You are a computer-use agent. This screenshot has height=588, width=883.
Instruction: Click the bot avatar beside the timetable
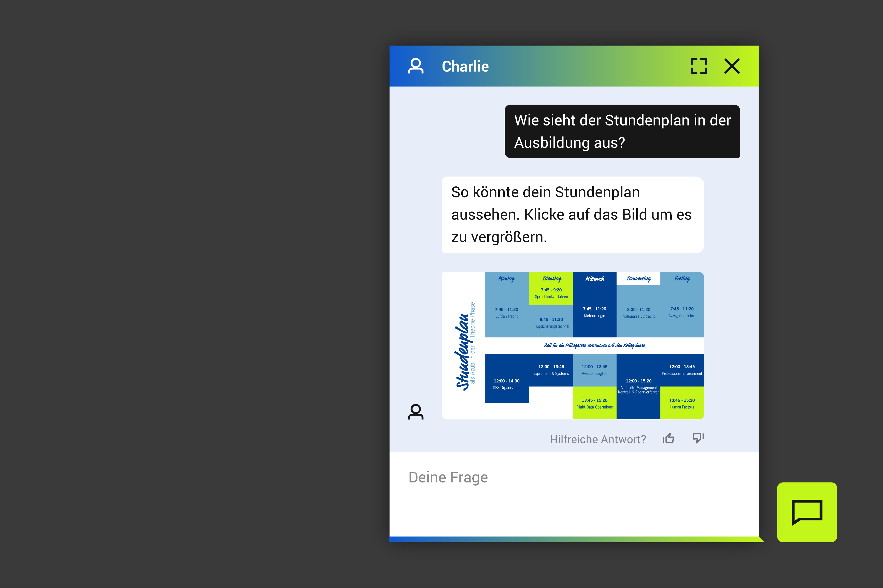[x=416, y=412]
